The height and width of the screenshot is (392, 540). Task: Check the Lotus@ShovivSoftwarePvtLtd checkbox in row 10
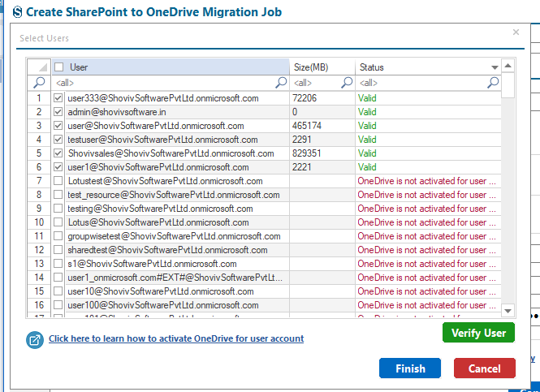(58, 222)
